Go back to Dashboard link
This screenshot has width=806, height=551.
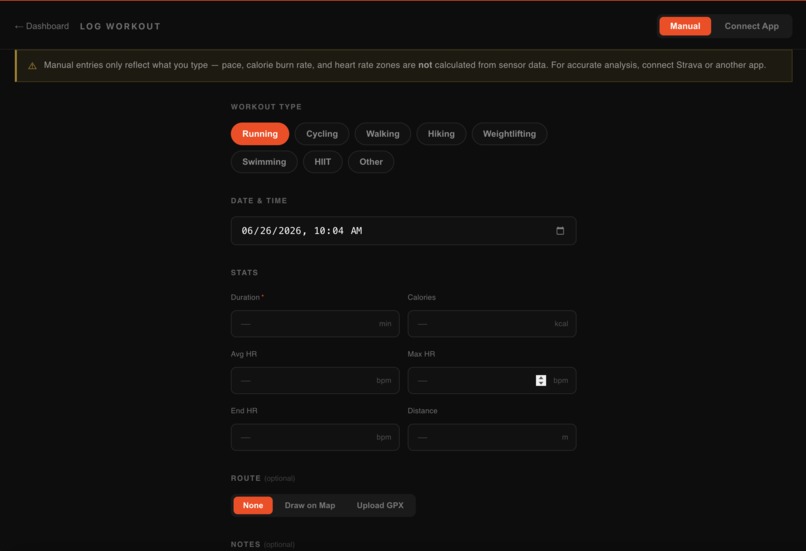[x=42, y=26]
